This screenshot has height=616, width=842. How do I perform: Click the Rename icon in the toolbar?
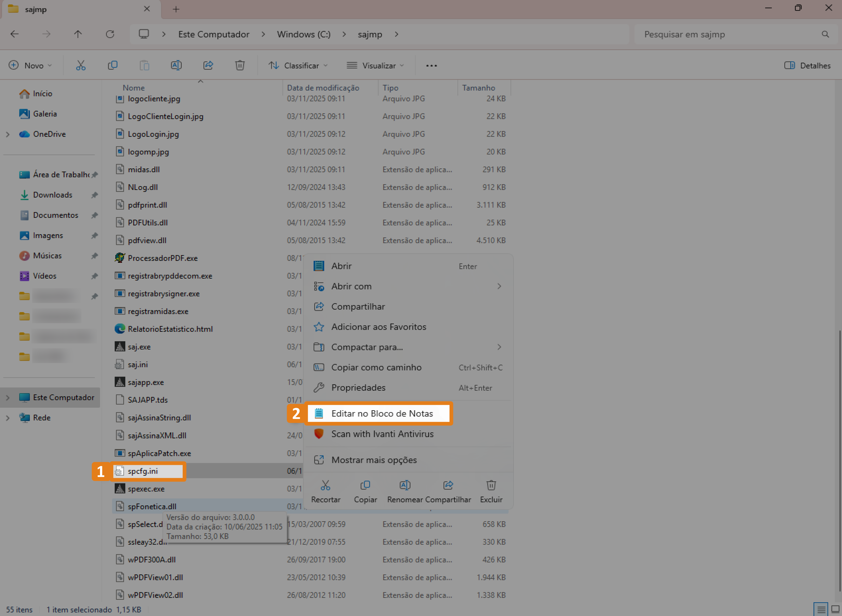[176, 66]
